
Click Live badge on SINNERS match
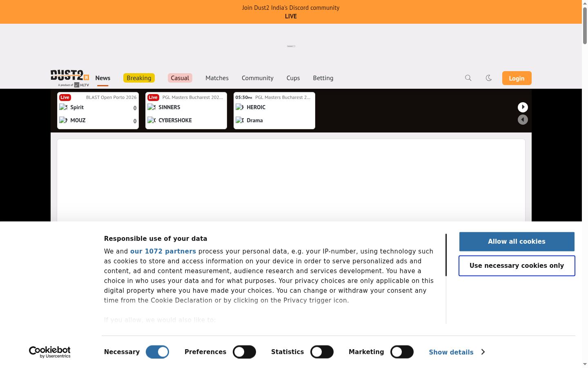click(153, 97)
